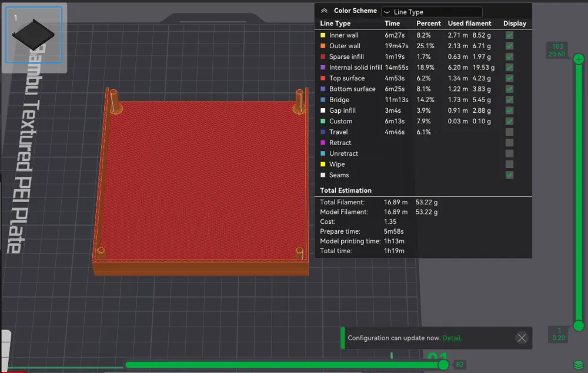Screen dimensions: 588x373
Task: Hide Inner wall lines via Display checkbox
Action: [509, 35]
